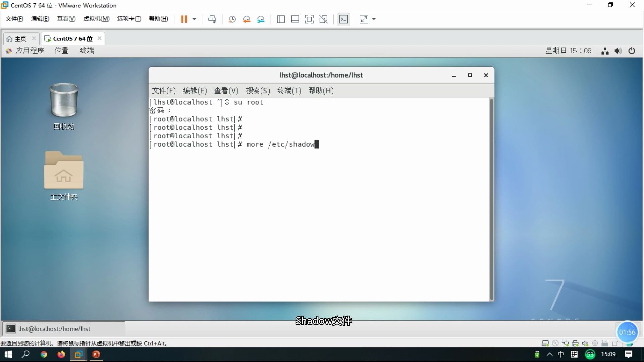Viewport: 644px width, 362px height.
Task: Select the 回收站 trash desktop icon
Action: tap(64, 107)
